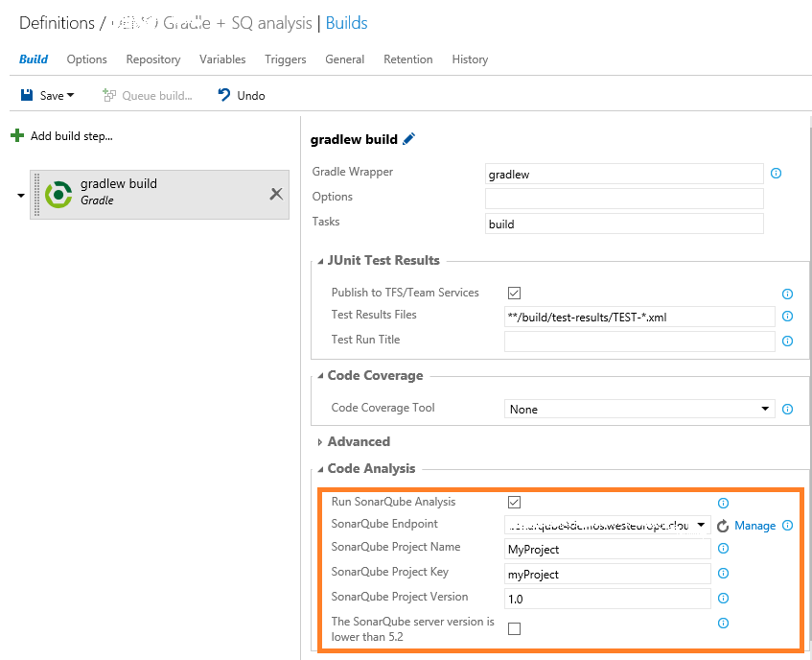The height and width of the screenshot is (660, 812).
Task: Click the green Add build step plus icon
Action: tap(19, 136)
